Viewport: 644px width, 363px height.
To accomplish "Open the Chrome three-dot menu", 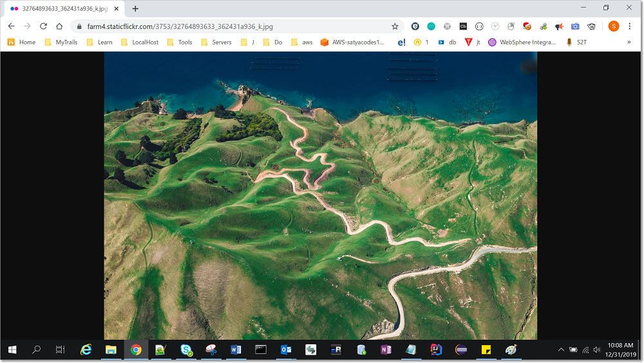I will [x=629, y=26].
